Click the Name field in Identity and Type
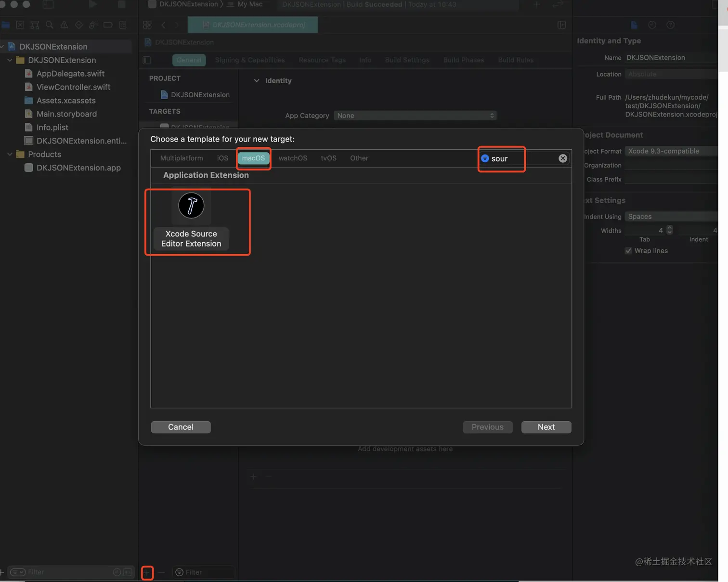Viewport: 728px width, 582px height. pos(671,57)
